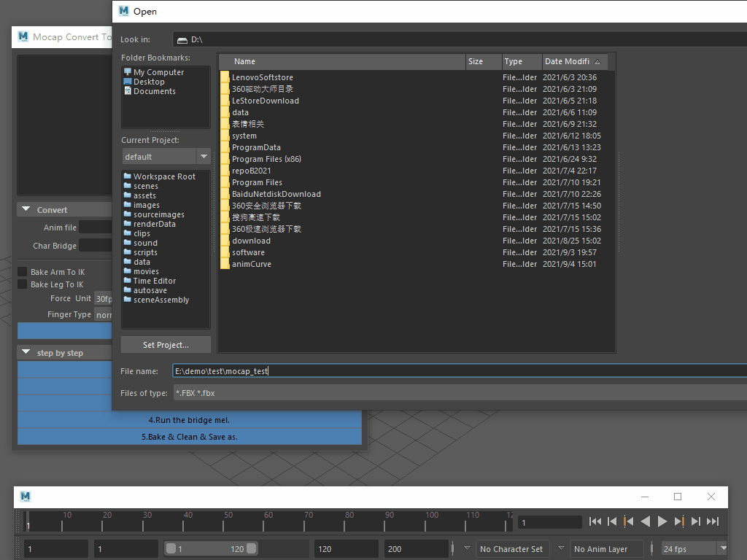This screenshot has height=560, width=747.
Task: Select the Desktop bookmark
Action: (149, 82)
